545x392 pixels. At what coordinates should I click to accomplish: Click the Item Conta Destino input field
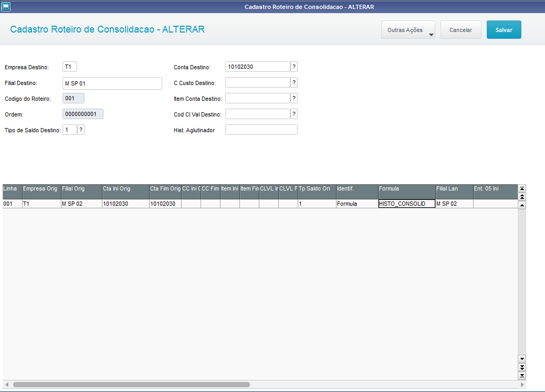258,98
